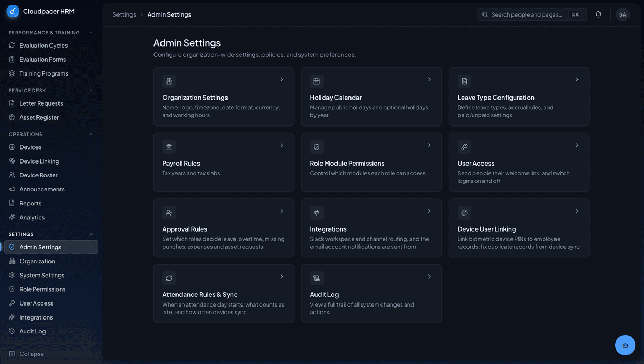Click the Role Module Permissions shield icon

tap(317, 147)
